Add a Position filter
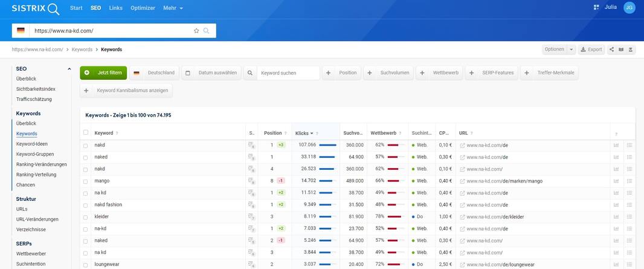This screenshot has width=644, height=269. [x=342, y=73]
